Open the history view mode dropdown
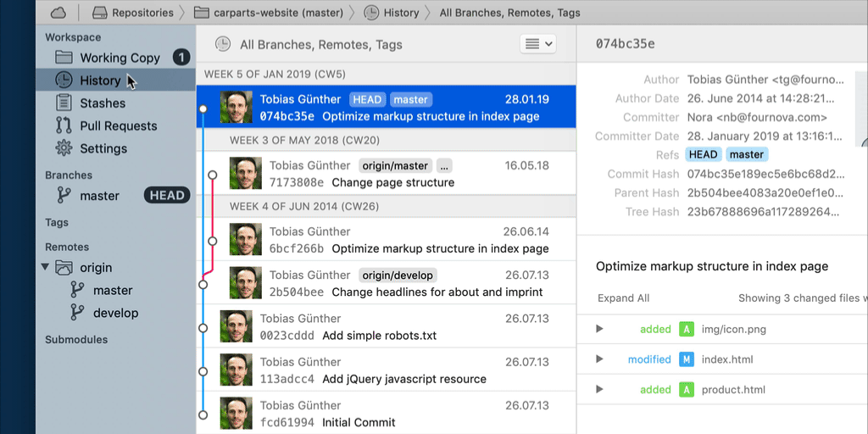Viewport: 868px width, 434px height. coord(537,44)
